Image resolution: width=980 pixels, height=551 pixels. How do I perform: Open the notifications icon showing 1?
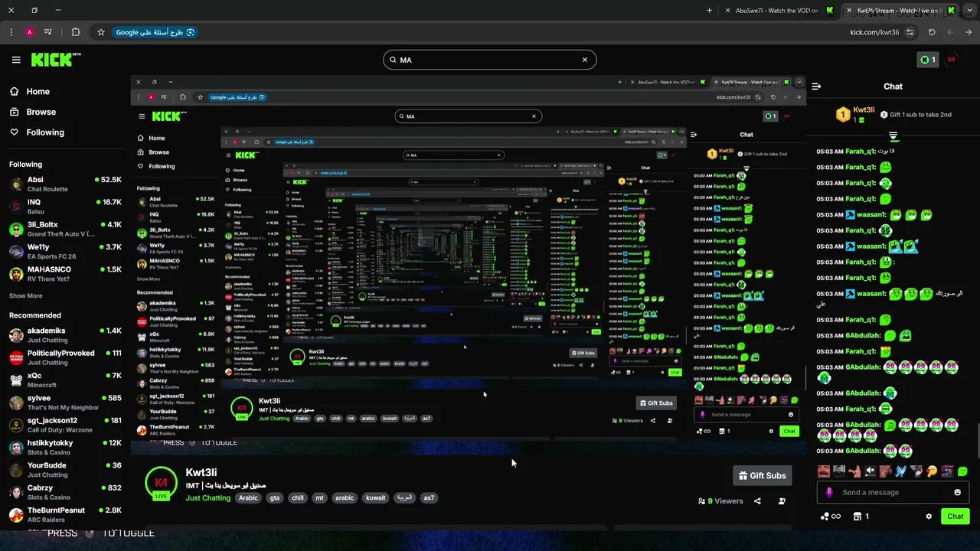[x=928, y=60]
